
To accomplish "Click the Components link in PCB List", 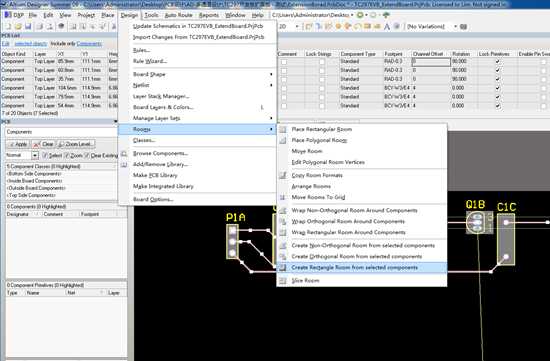I will click(x=89, y=44).
